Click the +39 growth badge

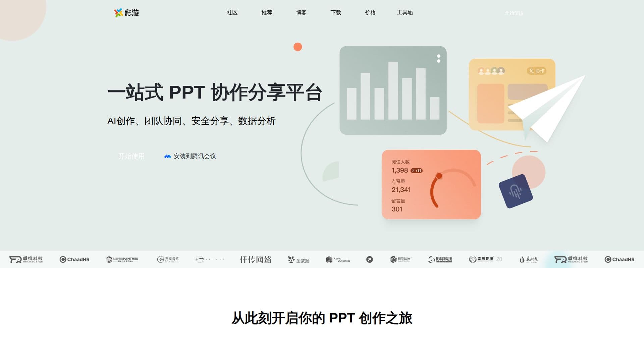[x=417, y=171]
